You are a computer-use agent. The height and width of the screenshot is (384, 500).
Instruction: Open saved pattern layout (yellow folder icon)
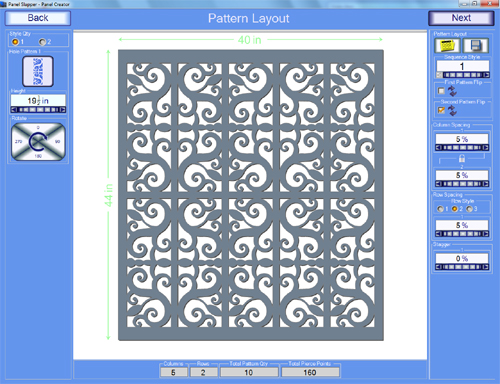447,46
